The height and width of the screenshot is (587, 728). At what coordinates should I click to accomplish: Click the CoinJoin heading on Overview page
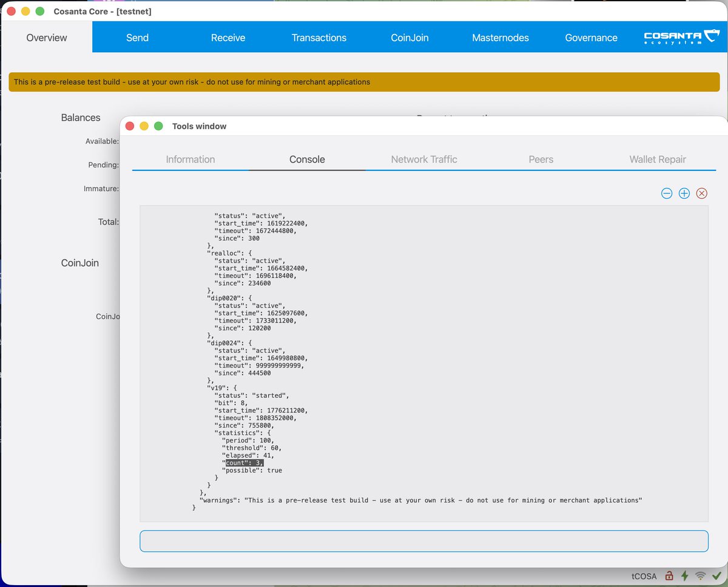pos(79,263)
